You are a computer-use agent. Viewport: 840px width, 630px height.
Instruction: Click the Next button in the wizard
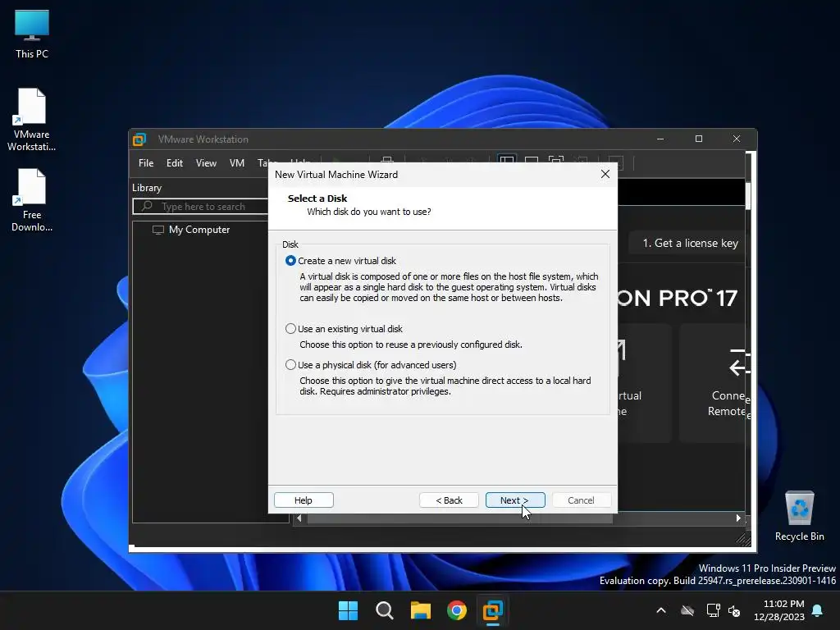click(x=515, y=500)
